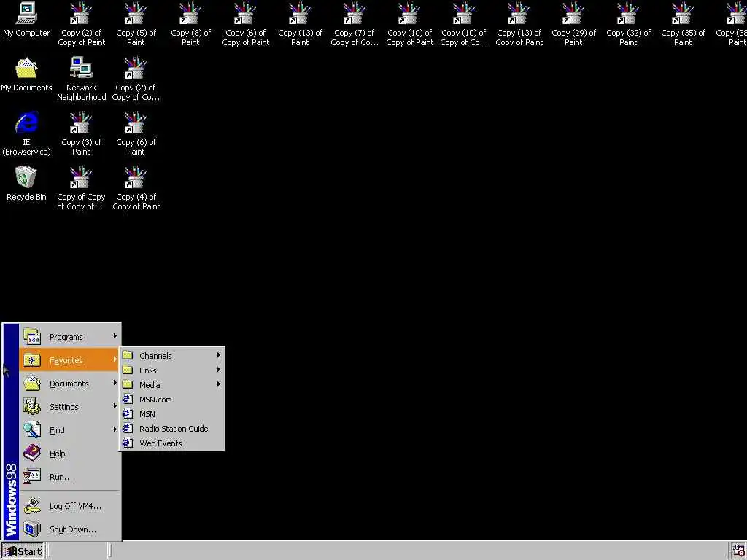This screenshot has height=560, width=747.
Task: Click the Start button on taskbar
Action: [23, 551]
